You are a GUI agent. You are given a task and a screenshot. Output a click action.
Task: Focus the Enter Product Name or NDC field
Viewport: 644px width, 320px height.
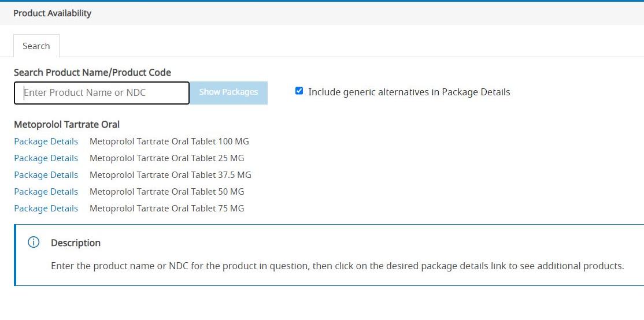point(102,93)
